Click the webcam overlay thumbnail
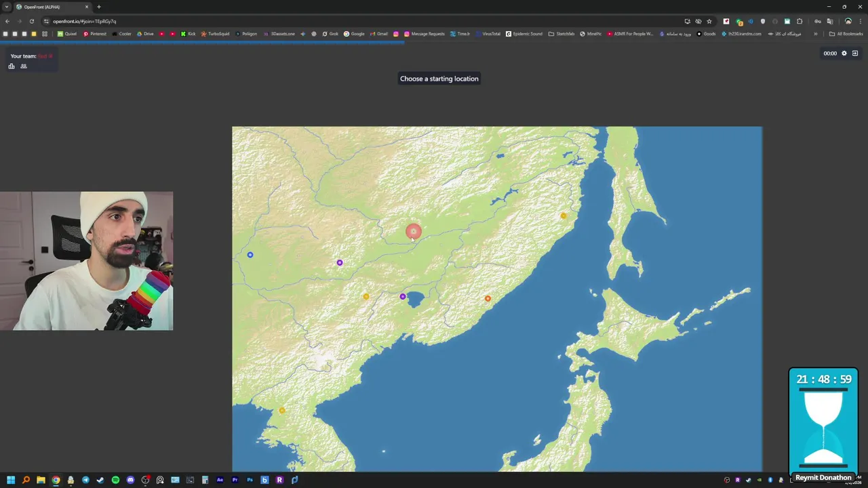 click(86, 261)
